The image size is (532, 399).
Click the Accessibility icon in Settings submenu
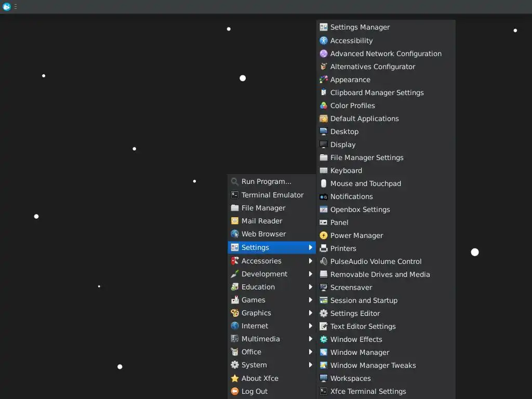(x=323, y=41)
